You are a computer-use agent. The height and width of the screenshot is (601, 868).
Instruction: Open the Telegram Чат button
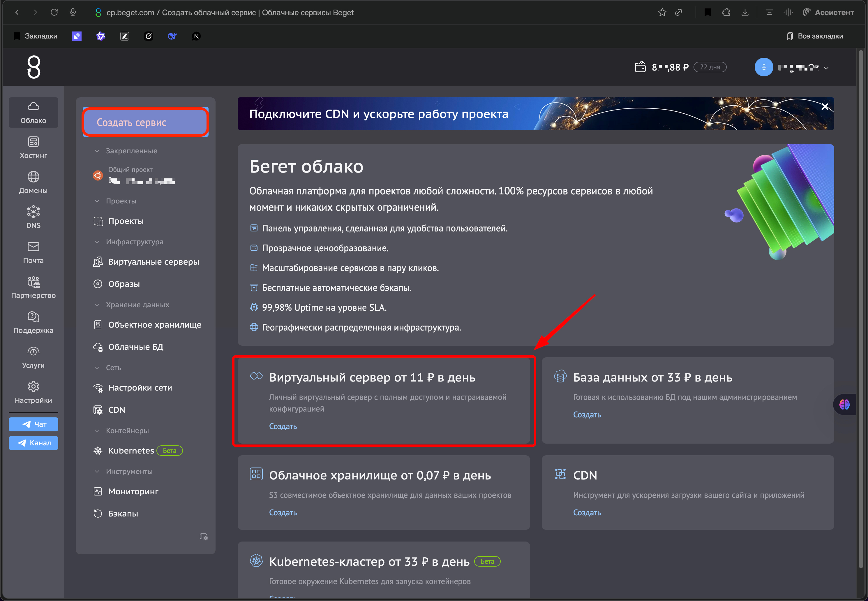tap(33, 424)
